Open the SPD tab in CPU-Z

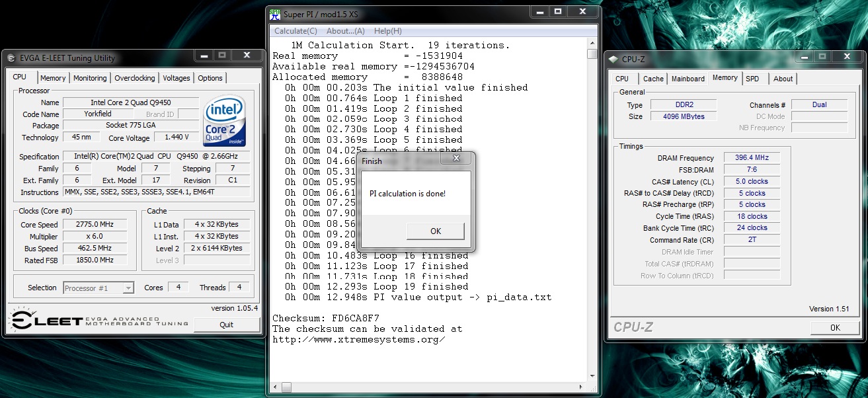[752, 79]
